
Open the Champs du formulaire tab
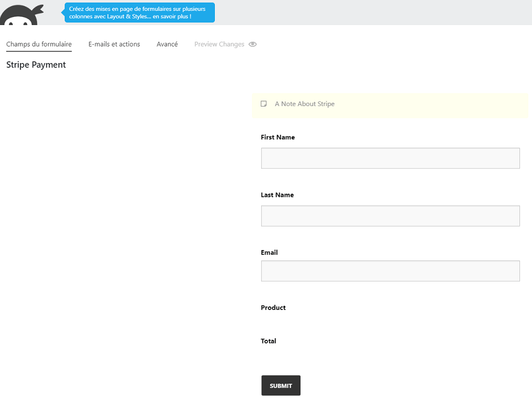click(x=39, y=44)
